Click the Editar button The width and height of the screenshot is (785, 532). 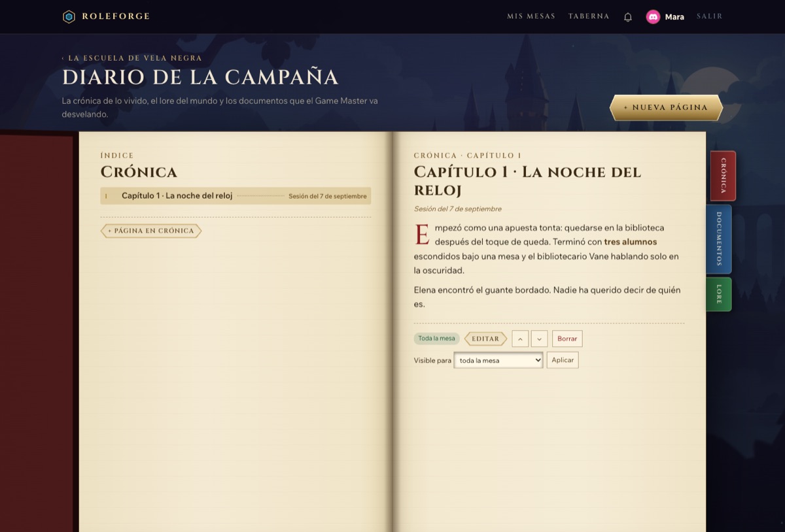pyautogui.click(x=485, y=339)
